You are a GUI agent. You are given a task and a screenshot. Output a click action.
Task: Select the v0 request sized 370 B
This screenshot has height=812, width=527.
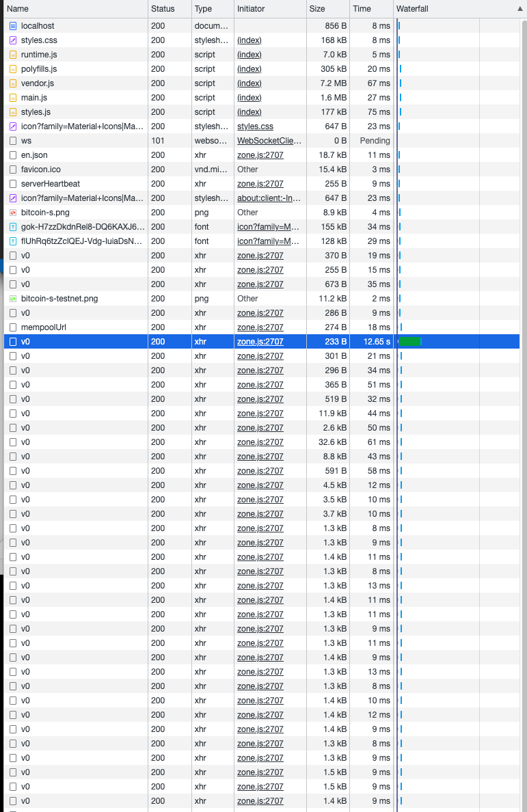click(x=25, y=256)
